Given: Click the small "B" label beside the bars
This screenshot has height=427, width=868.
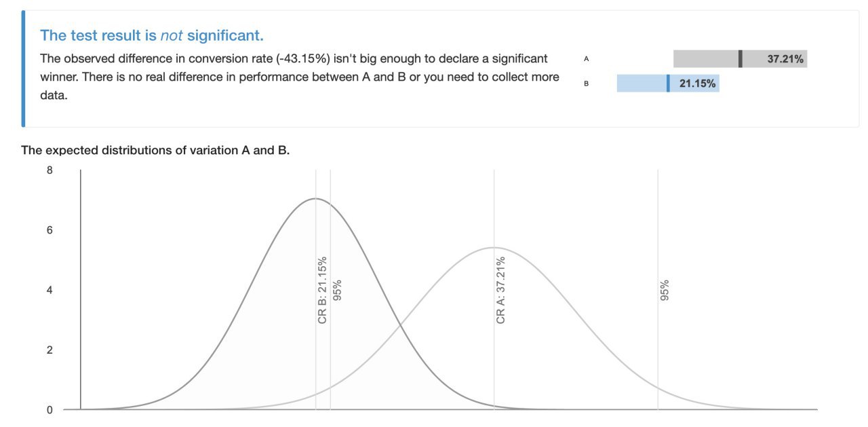Looking at the screenshot, I should point(586,83).
